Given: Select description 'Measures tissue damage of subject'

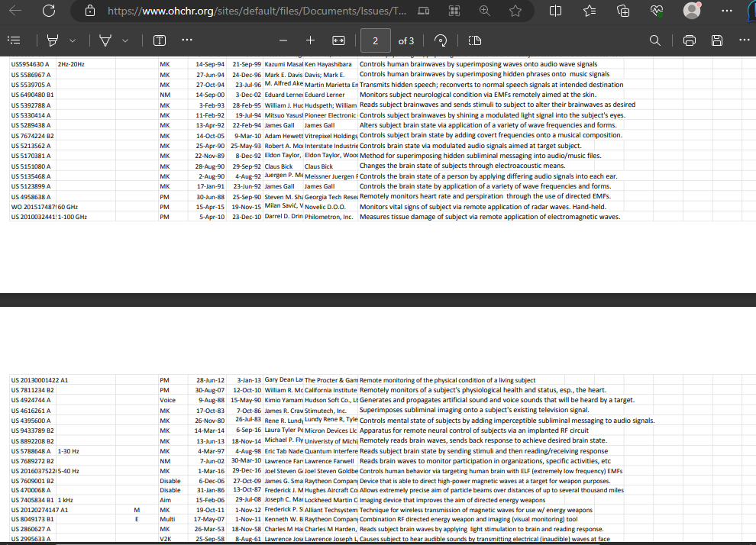Looking at the screenshot, I should (x=489, y=217).
